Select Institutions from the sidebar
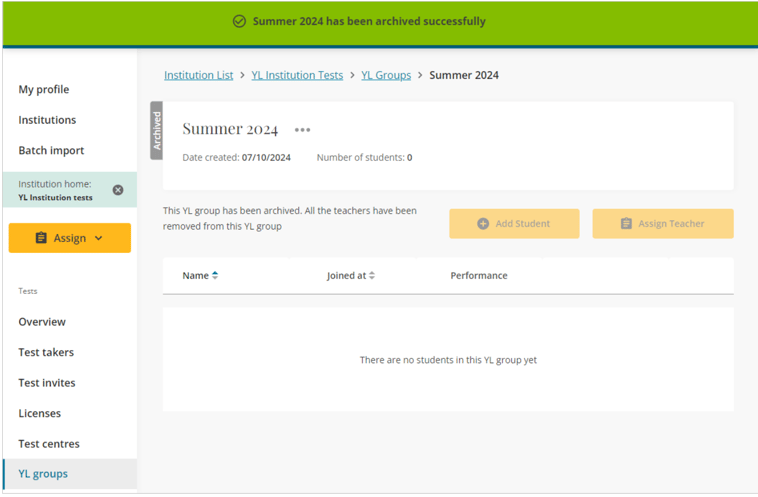 [x=47, y=120]
